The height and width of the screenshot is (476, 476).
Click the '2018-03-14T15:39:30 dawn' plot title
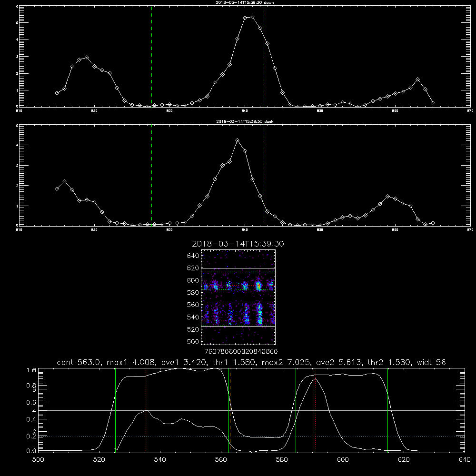[x=245, y=2]
